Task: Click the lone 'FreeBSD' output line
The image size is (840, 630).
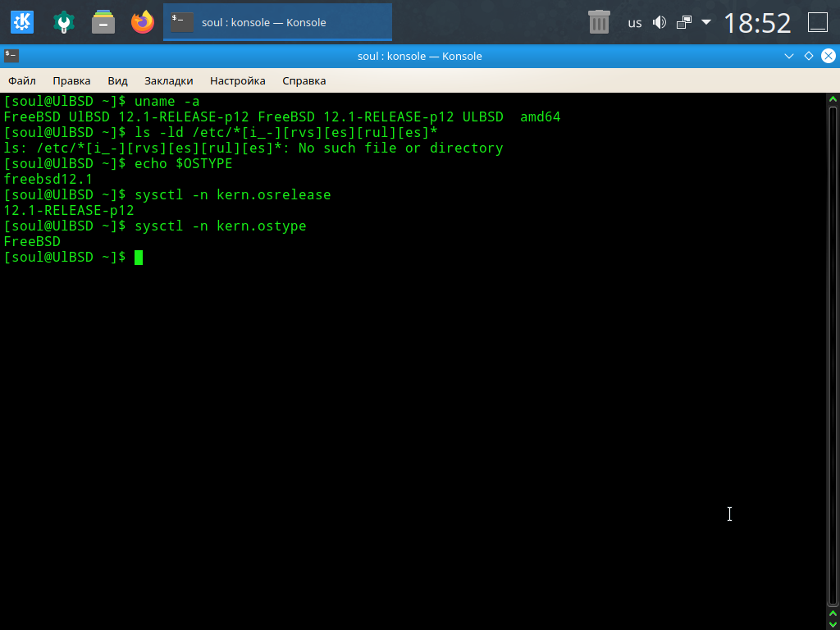Action: 32,241
